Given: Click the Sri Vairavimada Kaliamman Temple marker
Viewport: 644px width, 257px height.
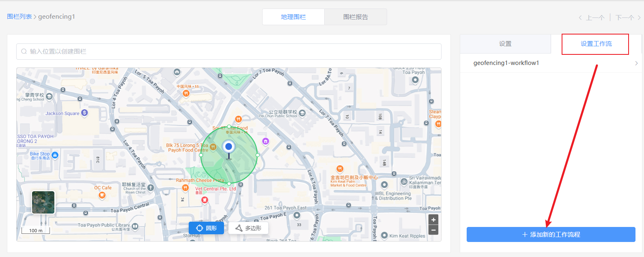Looking at the screenshot, I should pyautogui.click(x=404, y=181).
